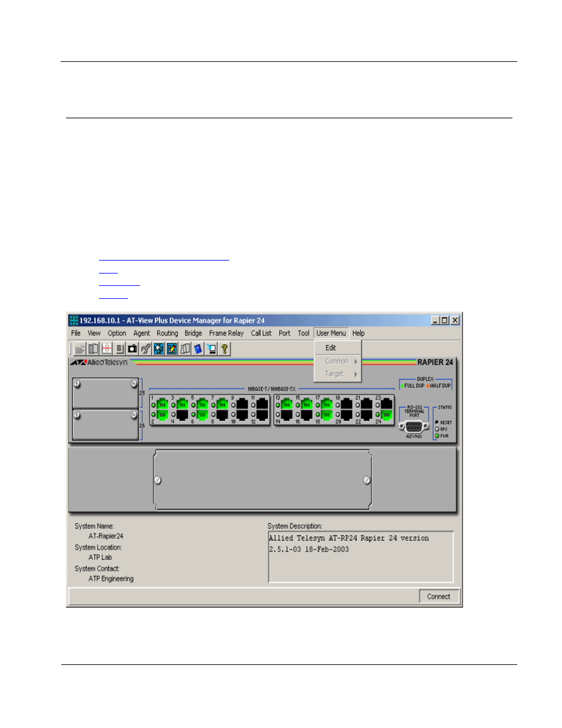The height and width of the screenshot is (728, 562).
Task: Select port 18 jack on the switch
Action: click(327, 415)
